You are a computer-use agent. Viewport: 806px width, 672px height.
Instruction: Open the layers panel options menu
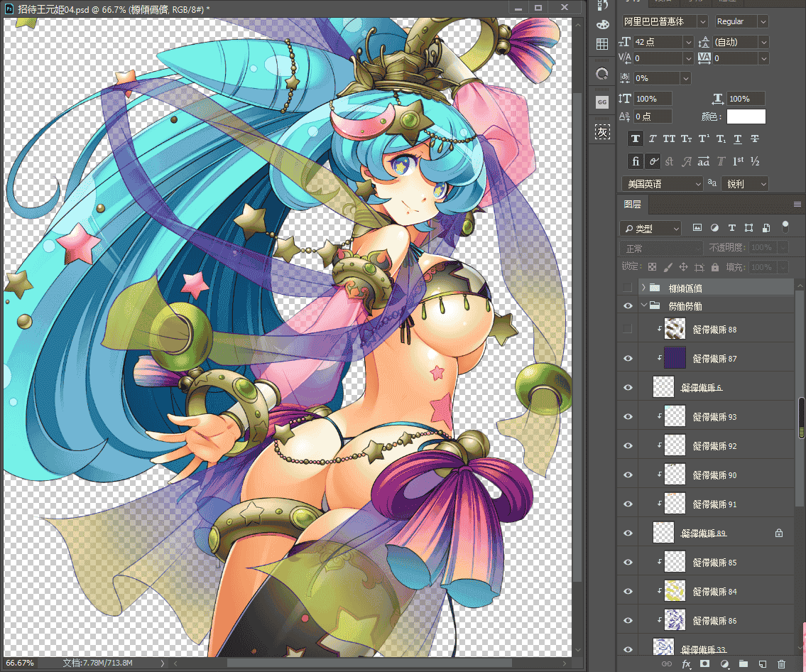click(797, 204)
